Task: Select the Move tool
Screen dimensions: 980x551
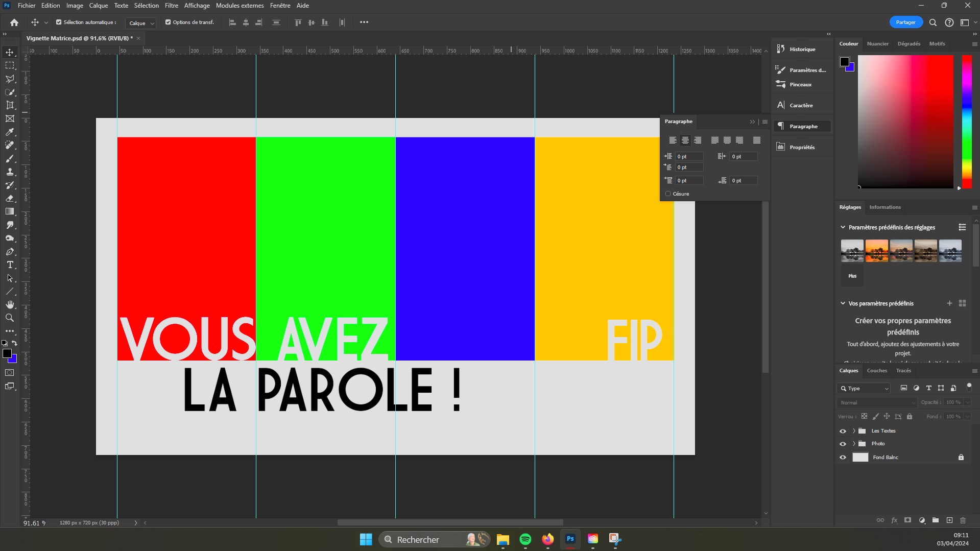Action: [x=10, y=52]
